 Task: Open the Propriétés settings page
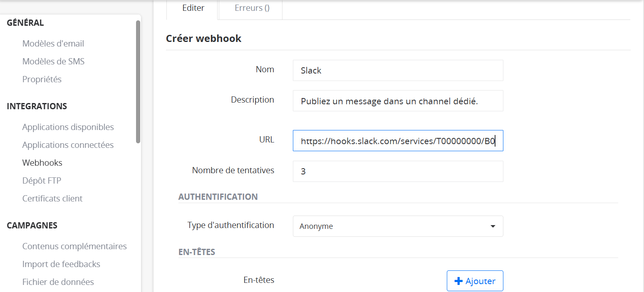pos(42,79)
